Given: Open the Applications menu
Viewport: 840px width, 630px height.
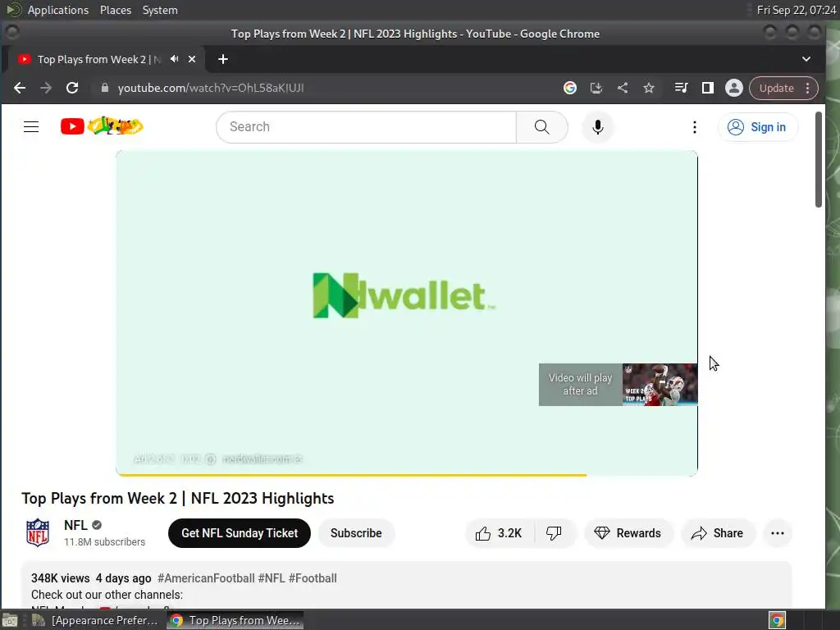Looking at the screenshot, I should point(58,10).
